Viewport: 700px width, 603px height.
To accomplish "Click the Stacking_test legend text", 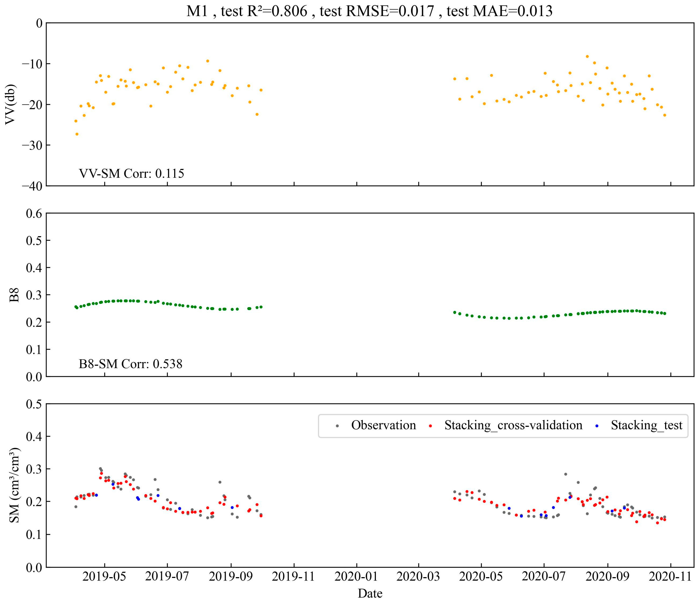I will pos(647,425).
